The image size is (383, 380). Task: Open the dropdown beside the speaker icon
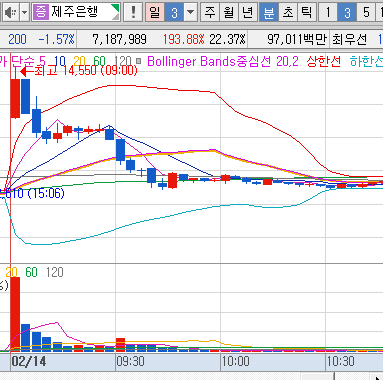(x=25, y=12)
